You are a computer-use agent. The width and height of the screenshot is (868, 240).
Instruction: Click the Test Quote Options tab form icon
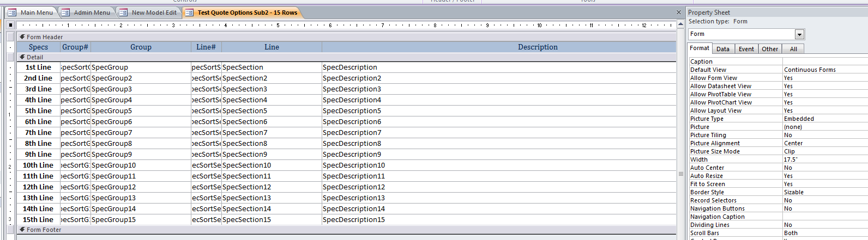point(189,13)
